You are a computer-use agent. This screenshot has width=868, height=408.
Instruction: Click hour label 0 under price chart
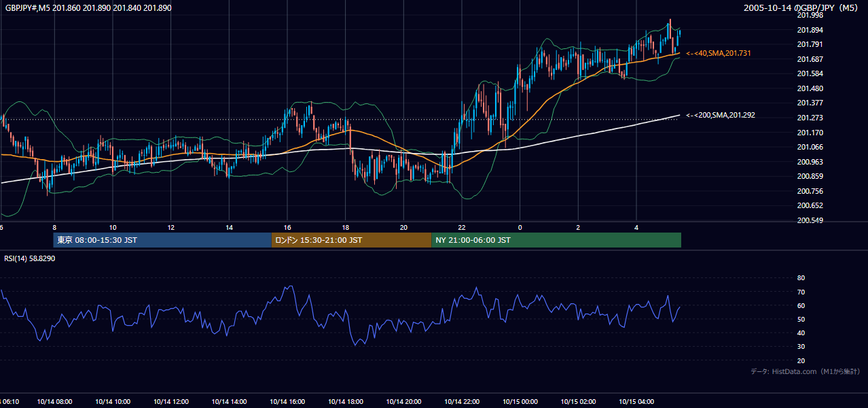tap(520, 228)
